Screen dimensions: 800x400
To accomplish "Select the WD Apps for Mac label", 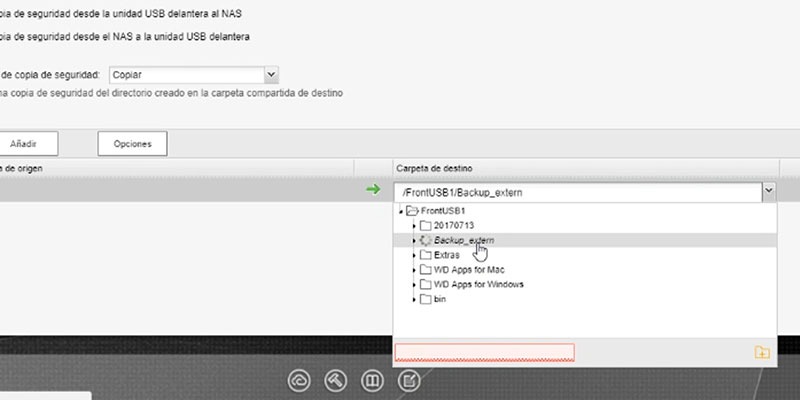I will coord(469,269).
